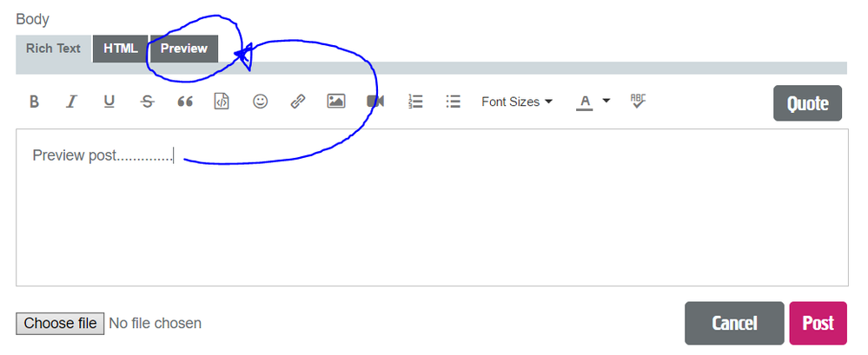Insert code sample icon
This screenshot has height=355, width=868.
pyautogui.click(x=222, y=102)
